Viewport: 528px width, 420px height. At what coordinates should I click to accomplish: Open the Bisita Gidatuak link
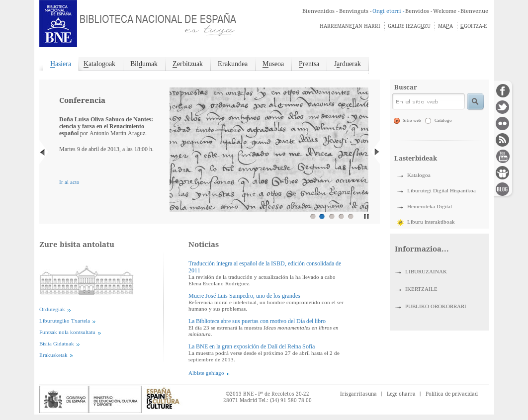tap(57, 344)
